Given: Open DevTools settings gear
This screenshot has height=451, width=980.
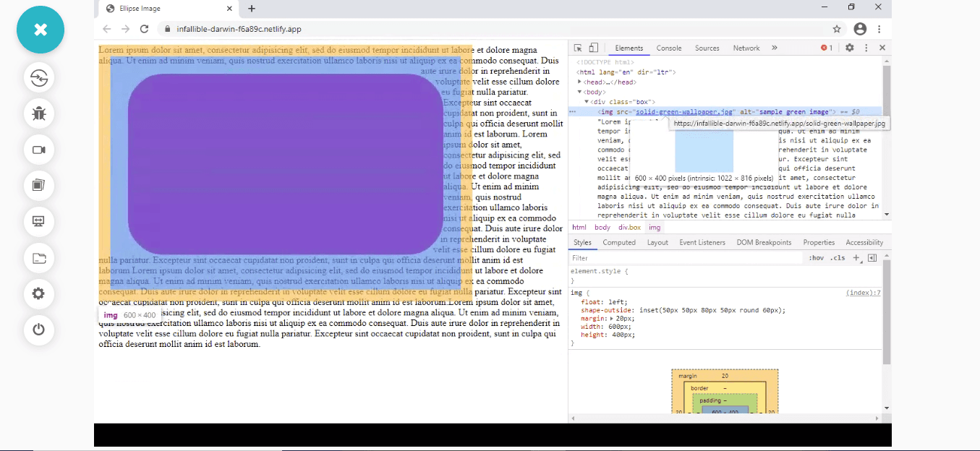Looking at the screenshot, I should click(850, 48).
